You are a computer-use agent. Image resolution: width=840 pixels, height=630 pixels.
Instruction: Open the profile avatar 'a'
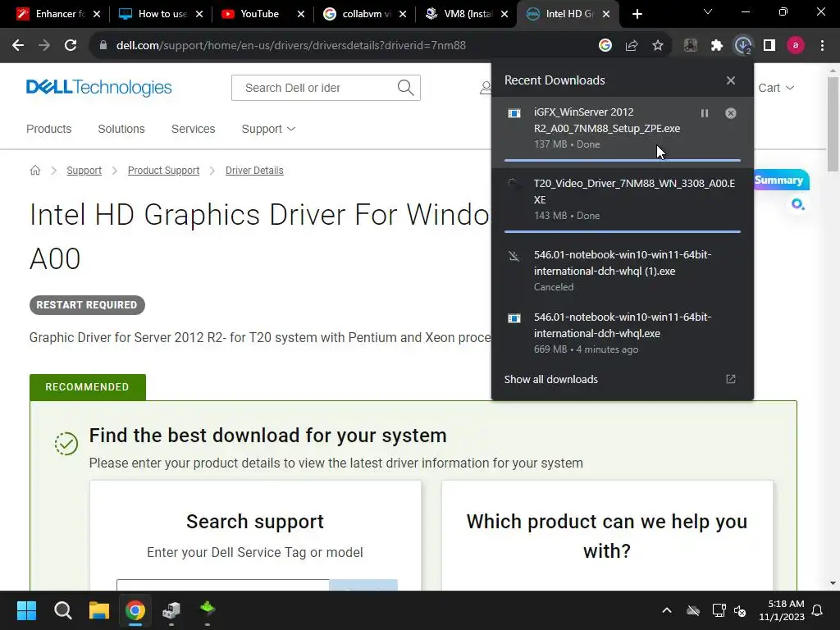pyautogui.click(x=796, y=46)
